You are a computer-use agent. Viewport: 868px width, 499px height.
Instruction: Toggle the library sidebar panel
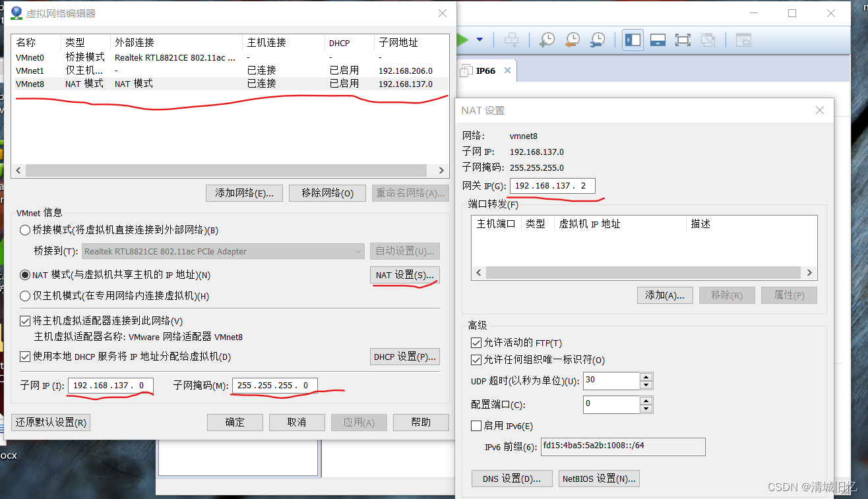(x=633, y=40)
